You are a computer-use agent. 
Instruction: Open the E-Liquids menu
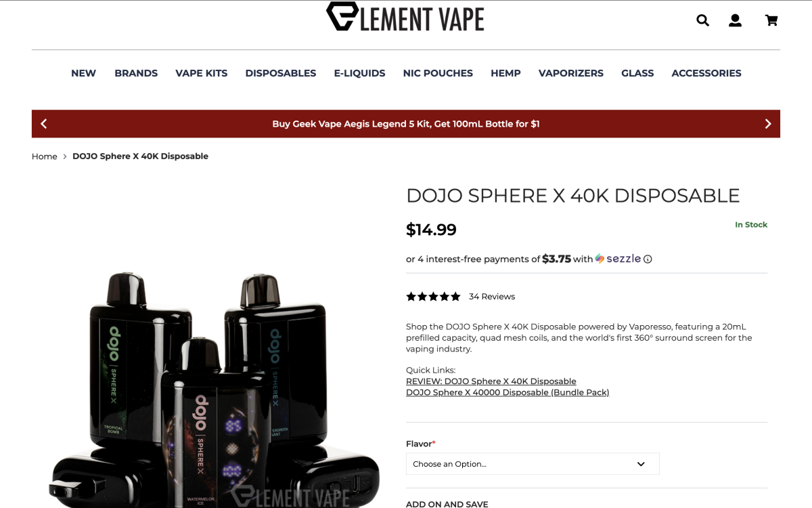359,73
